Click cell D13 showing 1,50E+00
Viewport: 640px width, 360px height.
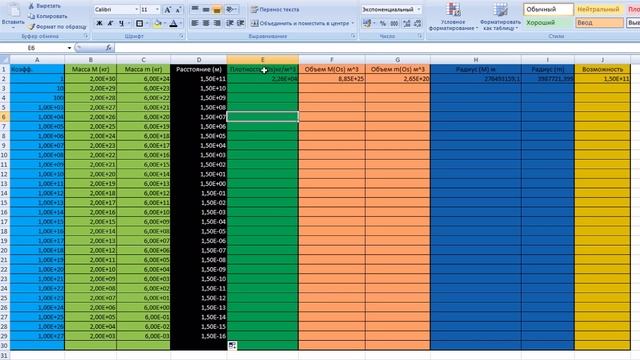(x=199, y=184)
